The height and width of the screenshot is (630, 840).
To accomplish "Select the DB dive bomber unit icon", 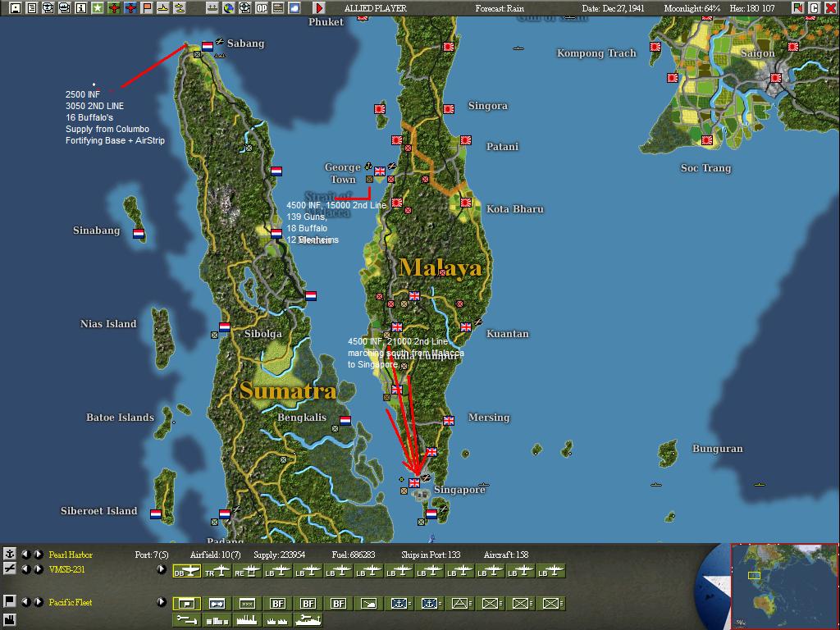I will [x=187, y=572].
